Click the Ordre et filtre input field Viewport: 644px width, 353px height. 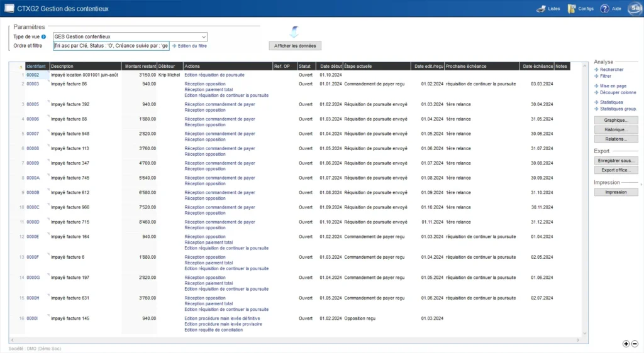tap(111, 46)
